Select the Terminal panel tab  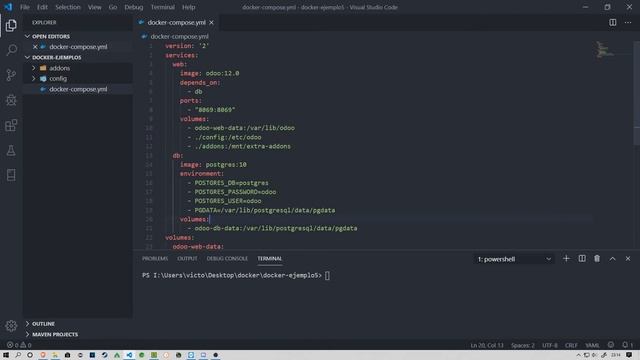coord(269,259)
